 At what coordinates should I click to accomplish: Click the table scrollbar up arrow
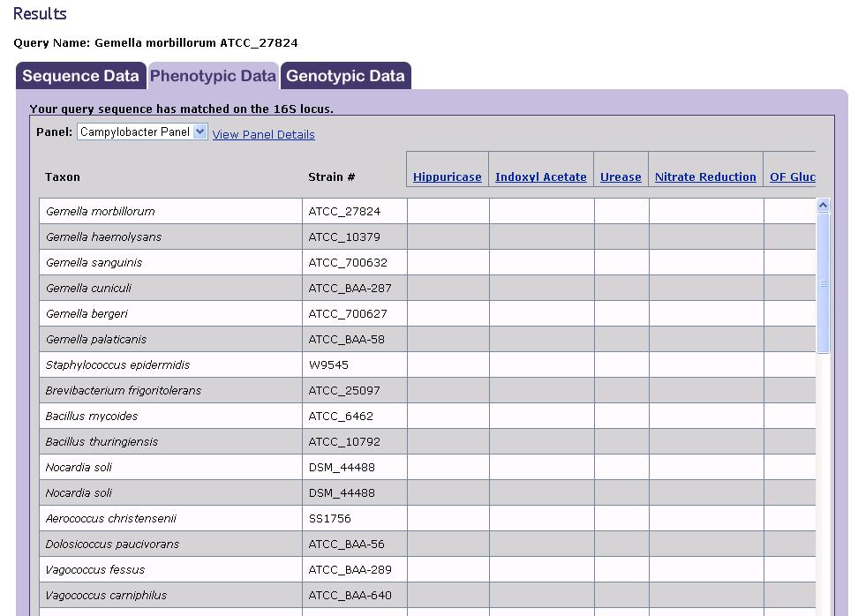pos(823,205)
